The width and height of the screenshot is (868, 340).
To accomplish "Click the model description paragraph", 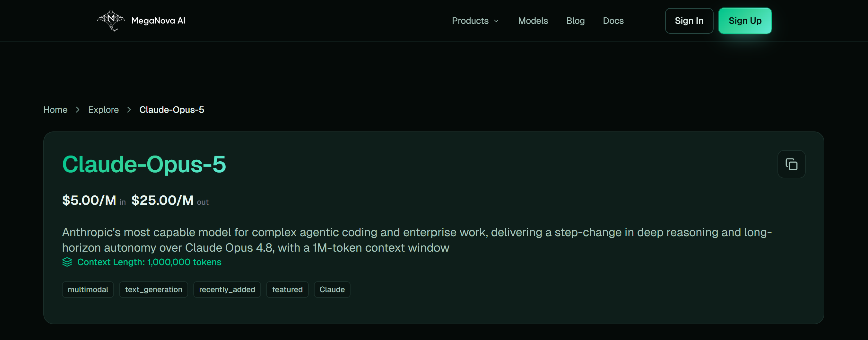I will pyautogui.click(x=417, y=240).
